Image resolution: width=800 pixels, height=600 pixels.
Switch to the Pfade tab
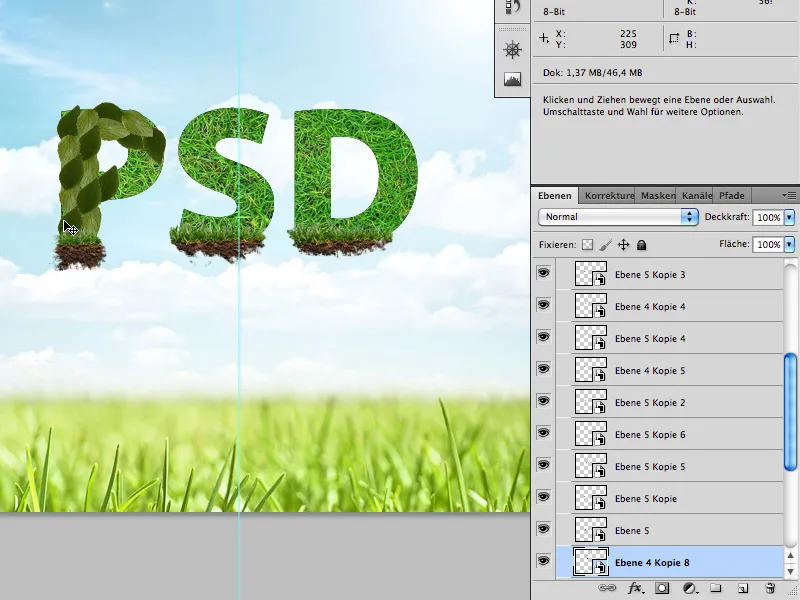click(732, 196)
